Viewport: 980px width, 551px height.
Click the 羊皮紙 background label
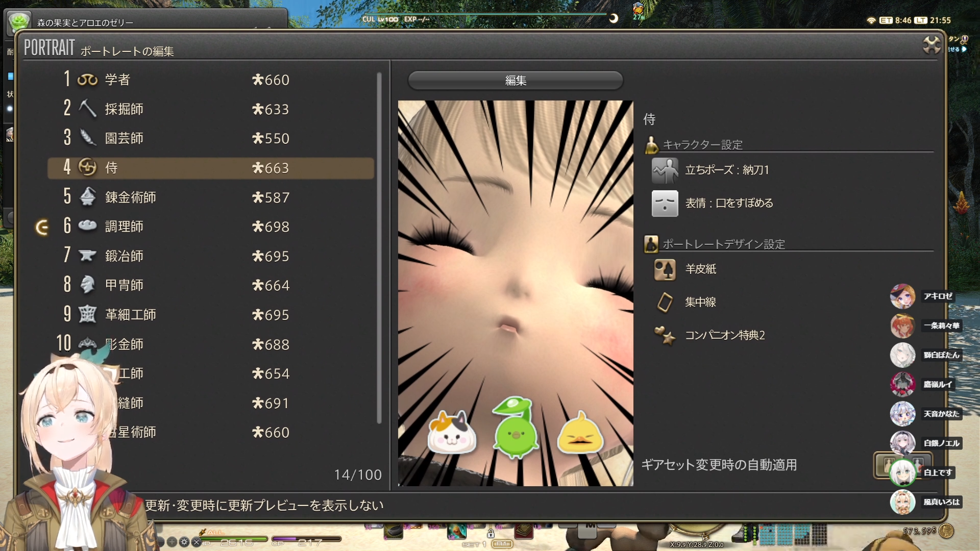pyautogui.click(x=700, y=269)
